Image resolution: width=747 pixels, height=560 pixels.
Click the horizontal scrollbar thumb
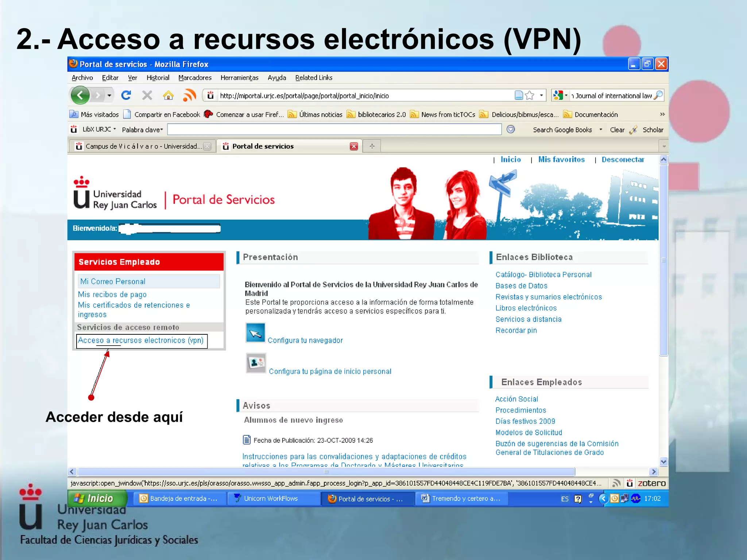[326, 472]
